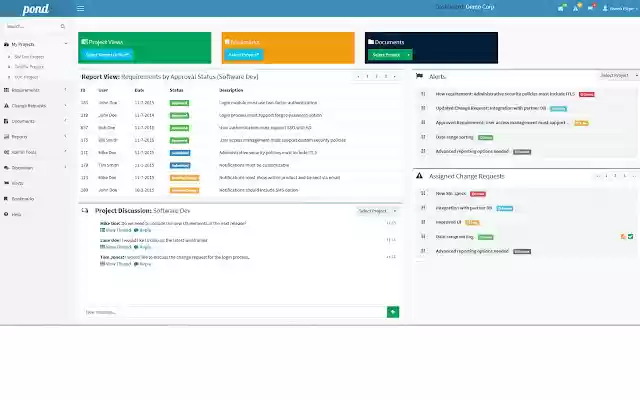640x400 pixels.
Task: Send the discussion message with green button
Action: pos(393,312)
